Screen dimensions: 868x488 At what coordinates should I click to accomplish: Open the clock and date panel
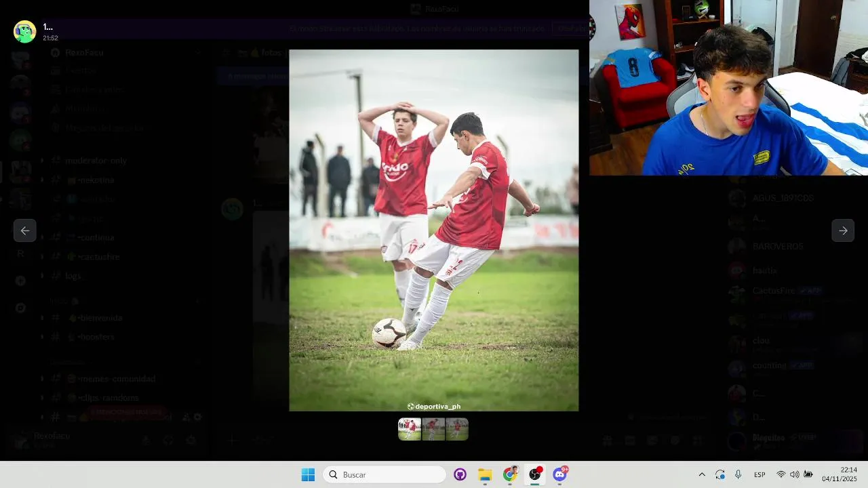pos(840,474)
